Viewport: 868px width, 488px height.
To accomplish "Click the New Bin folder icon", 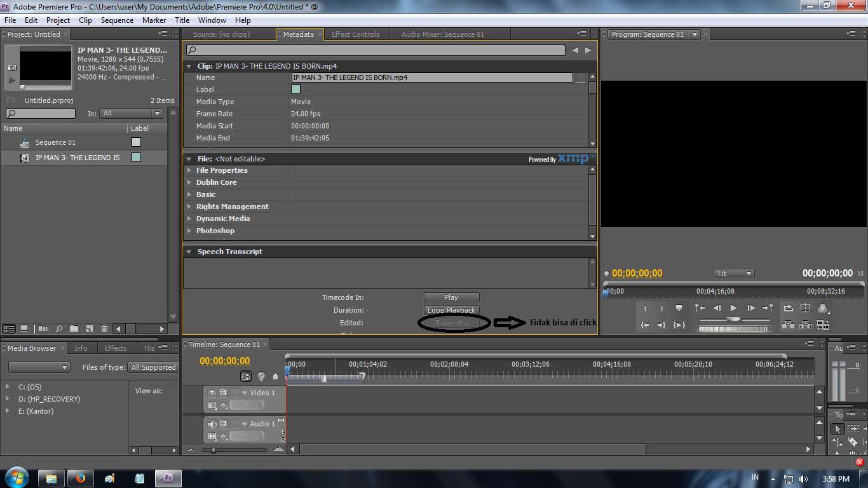I will [x=74, y=329].
